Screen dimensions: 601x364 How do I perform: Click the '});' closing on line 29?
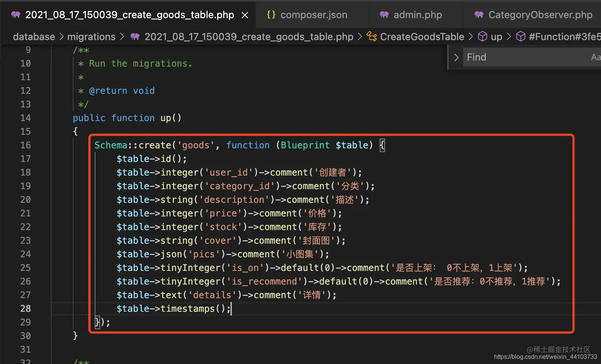[102, 322]
